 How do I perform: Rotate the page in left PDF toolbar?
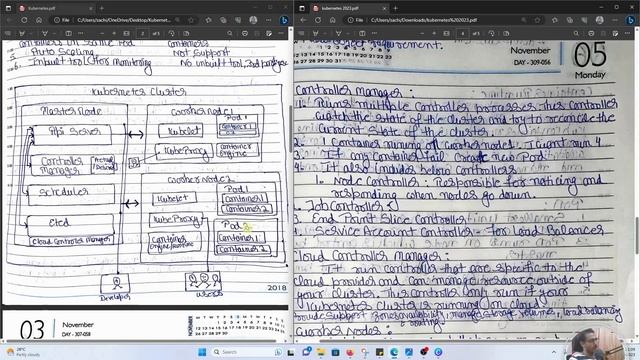coord(171,33)
